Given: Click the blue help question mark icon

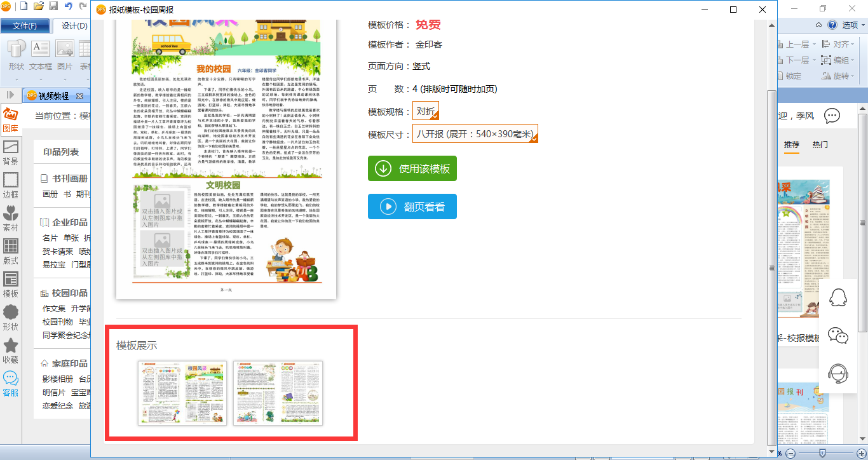Looking at the screenshot, I should [x=832, y=25].
